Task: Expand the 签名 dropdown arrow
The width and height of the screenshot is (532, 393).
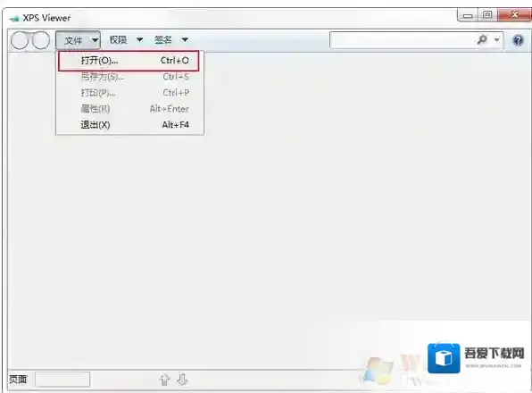Action: click(x=185, y=40)
